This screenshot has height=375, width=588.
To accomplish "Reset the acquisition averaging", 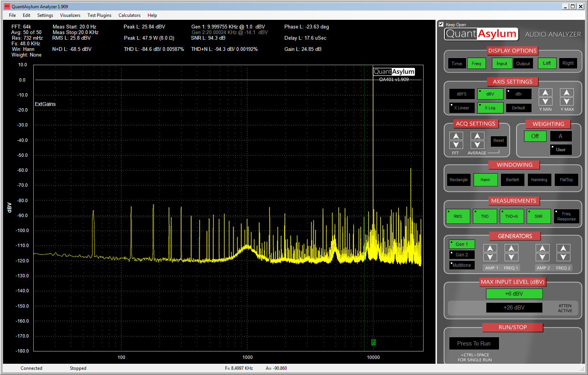I will [499, 141].
